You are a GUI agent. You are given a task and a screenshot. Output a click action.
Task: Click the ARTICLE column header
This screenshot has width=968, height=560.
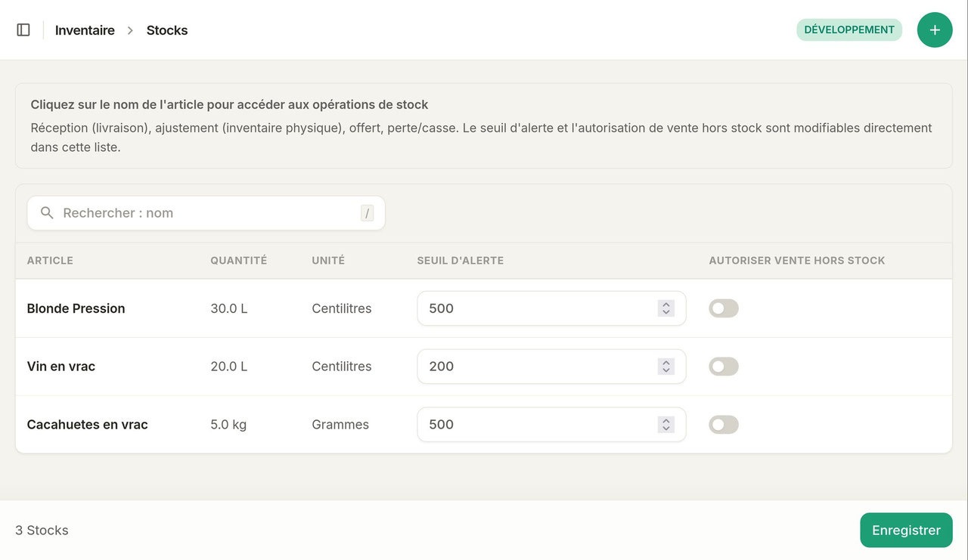tap(50, 261)
